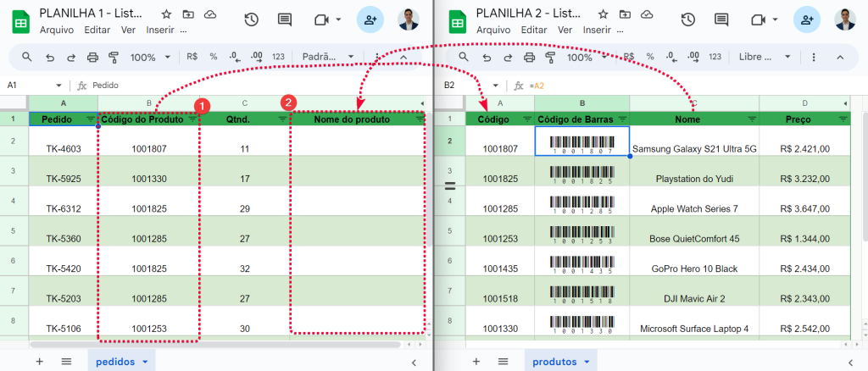Print the PLANILHA 1 sheet
This screenshot has width=868, height=371.
pyautogui.click(x=92, y=57)
